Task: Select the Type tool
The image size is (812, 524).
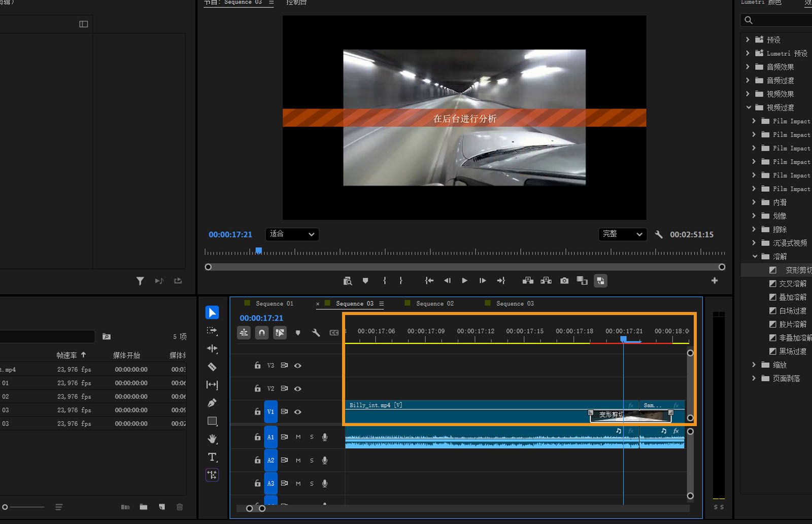Action: click(x=212, y=457)
